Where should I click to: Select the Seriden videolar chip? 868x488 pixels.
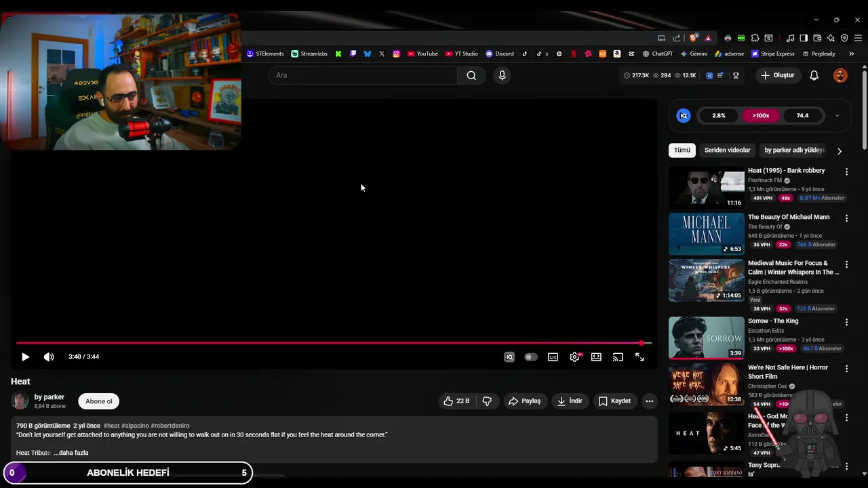[x=727, y=150]
